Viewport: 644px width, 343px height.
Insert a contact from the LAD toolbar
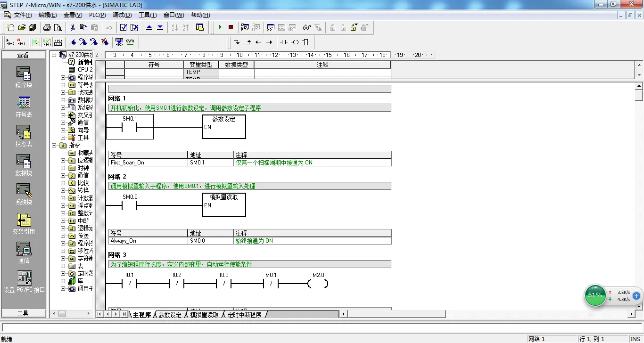click(x=283, y=42)
